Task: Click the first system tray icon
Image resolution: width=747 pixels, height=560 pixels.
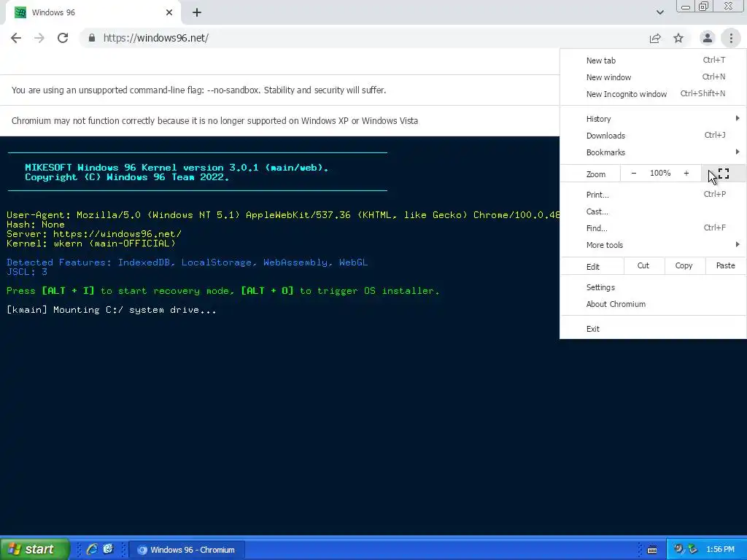Action: [678, 549]
